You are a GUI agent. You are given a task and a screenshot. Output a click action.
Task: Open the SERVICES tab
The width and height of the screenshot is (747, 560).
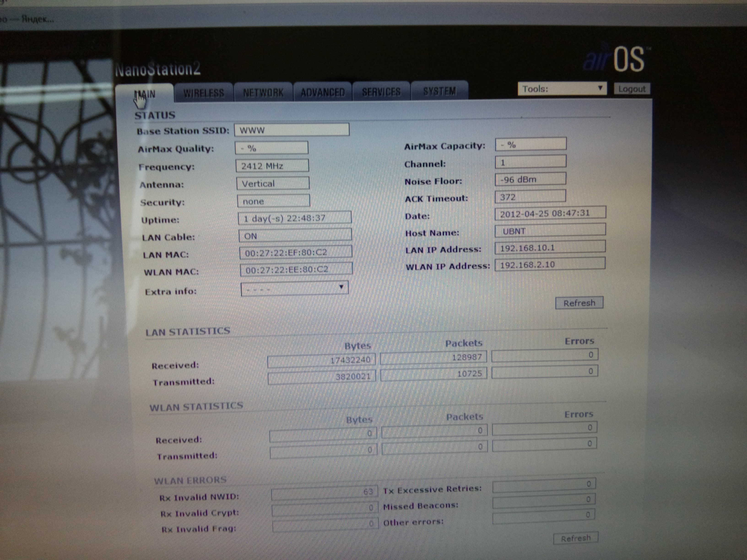381,91
